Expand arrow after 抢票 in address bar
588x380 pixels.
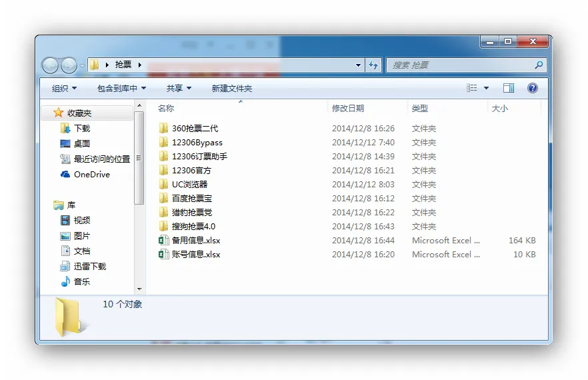coord(140,65)
